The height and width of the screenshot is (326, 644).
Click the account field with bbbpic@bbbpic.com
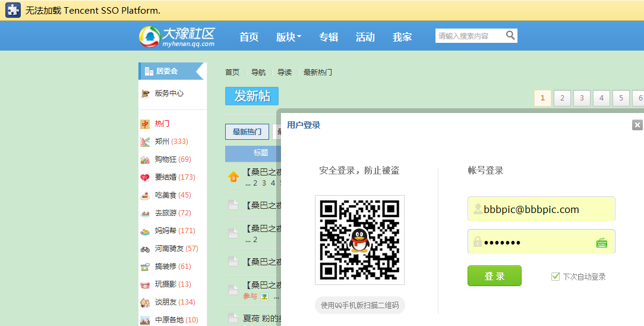pyautogui.click(x=541, y=209)
